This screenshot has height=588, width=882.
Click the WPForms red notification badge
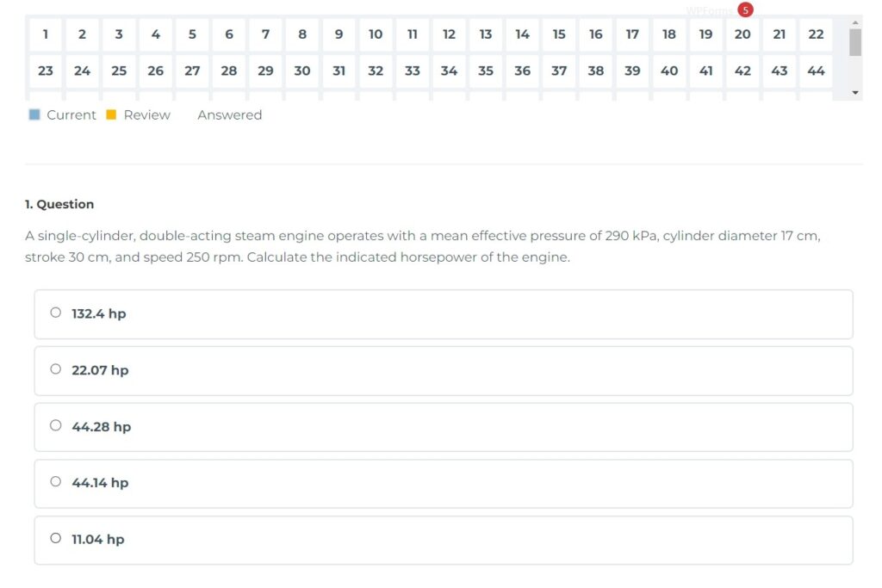[745, 10]
